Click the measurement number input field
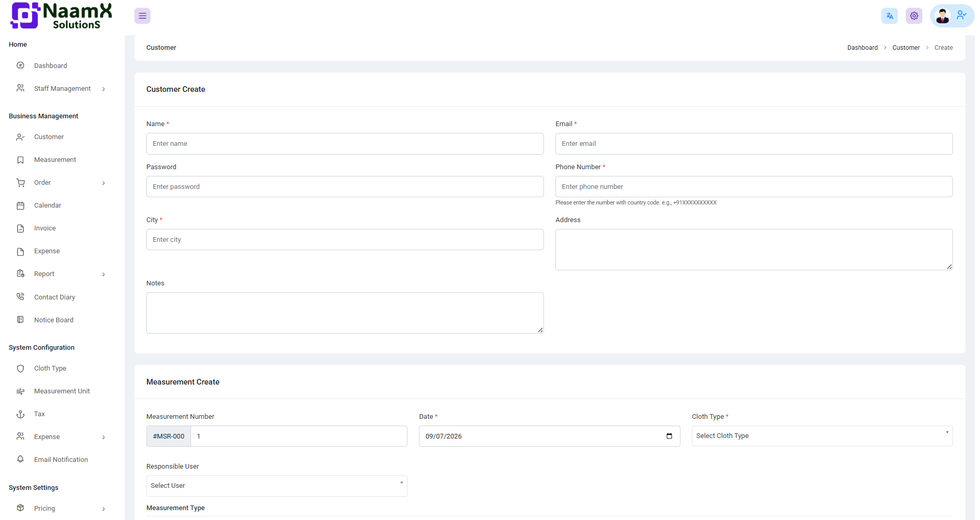This screenshot has width=980, height=520. point(299,436)
